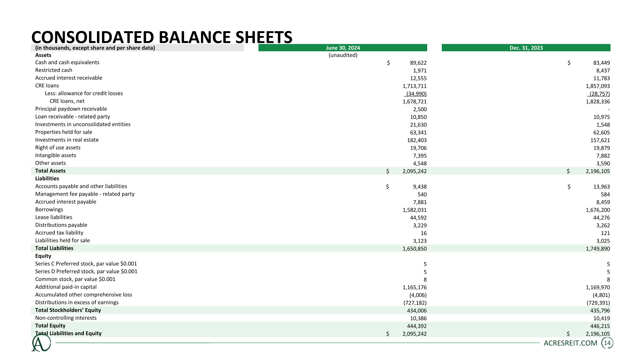644x362 pixels.
Task: Select the Total Liabilities row label
Action: coord(54,248)
